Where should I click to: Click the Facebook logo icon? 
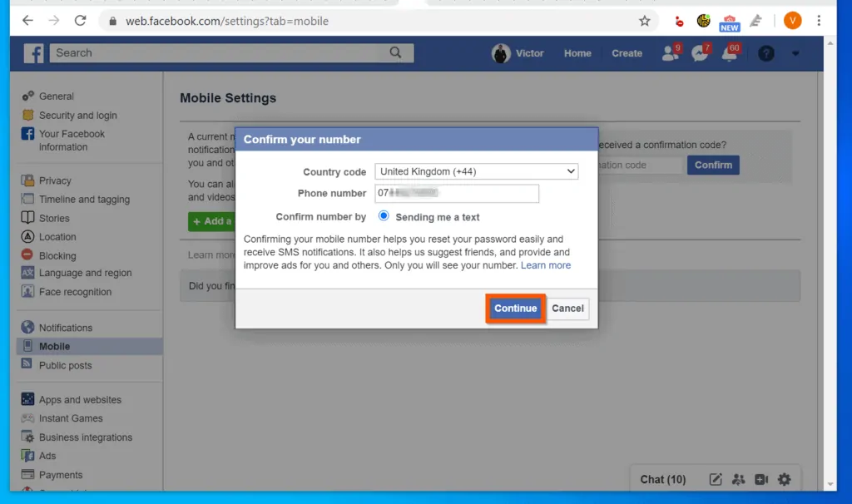pos(33,53)
